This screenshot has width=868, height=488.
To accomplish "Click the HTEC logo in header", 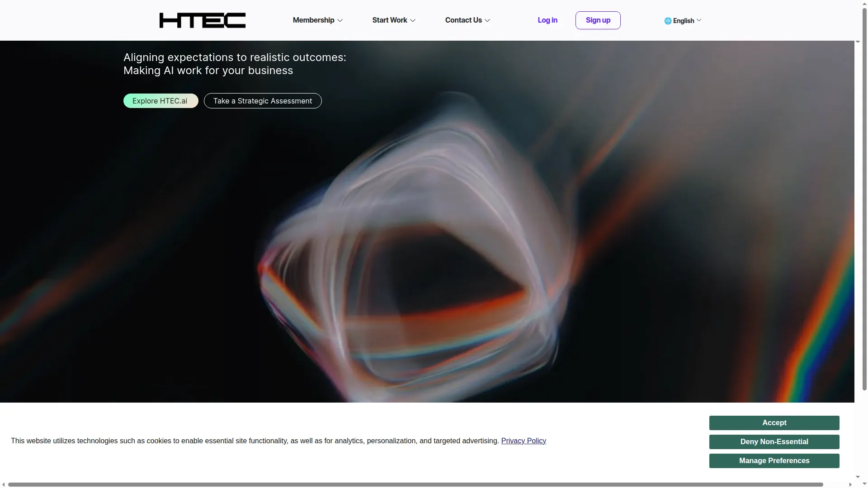I will click(203, 20).
